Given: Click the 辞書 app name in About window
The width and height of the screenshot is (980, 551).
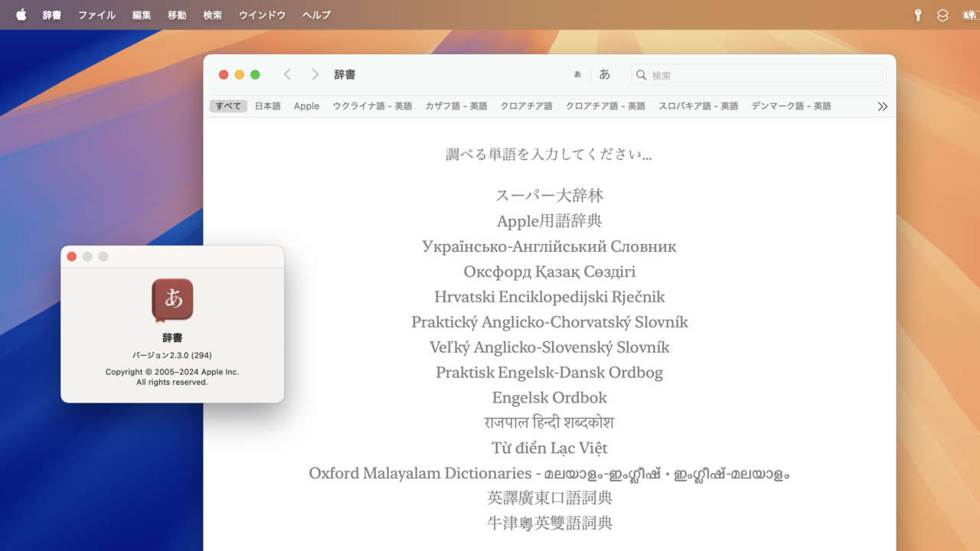Looking at the screenshot, I should tap(172, 337).
